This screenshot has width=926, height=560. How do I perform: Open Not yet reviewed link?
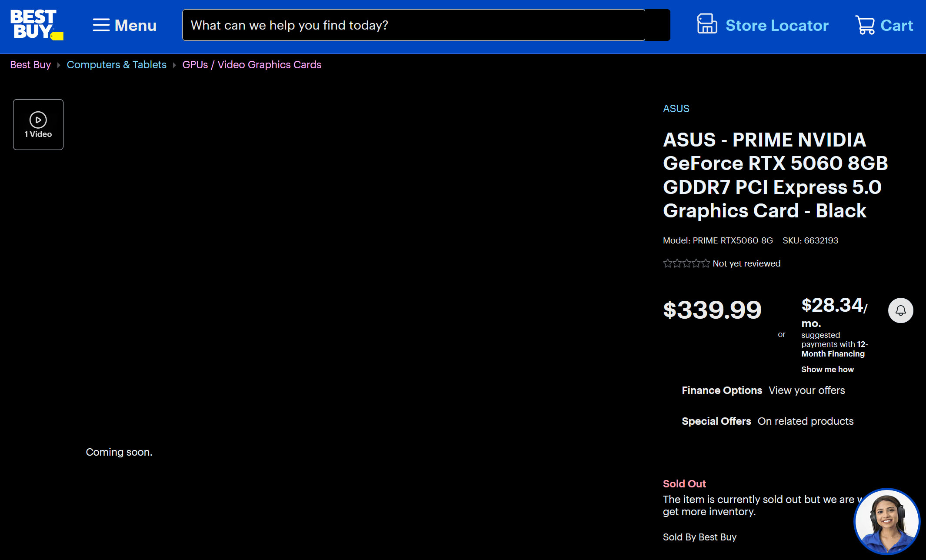746,263
